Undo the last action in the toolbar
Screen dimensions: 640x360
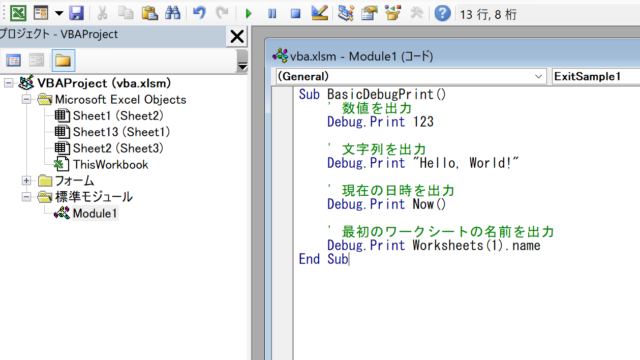coord(199,13)
